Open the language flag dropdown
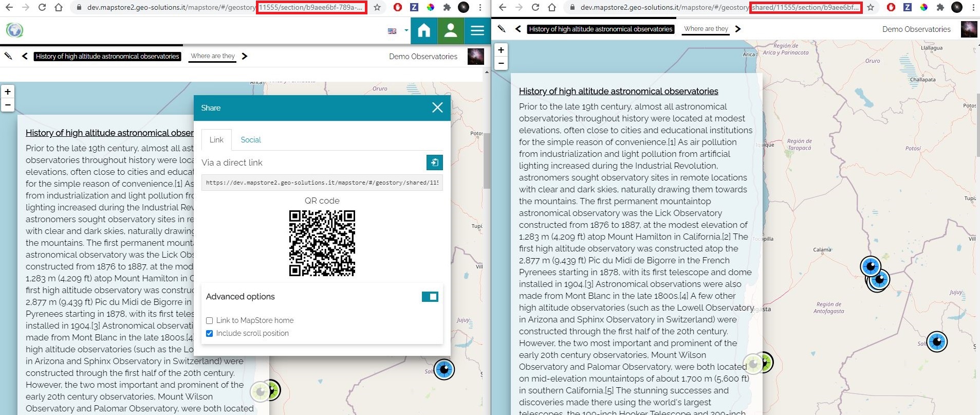Image resolution: width=980 pixels, height=415 pixels. [397, 31]
